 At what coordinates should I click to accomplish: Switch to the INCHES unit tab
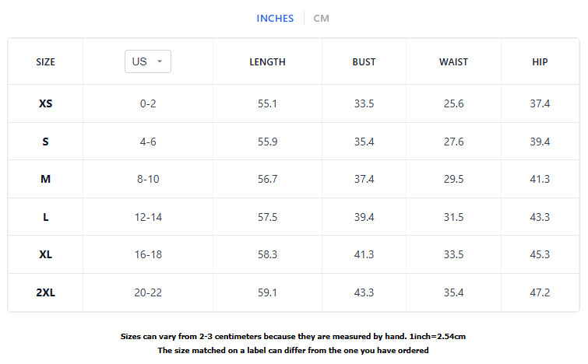click(x=275, y=19)
